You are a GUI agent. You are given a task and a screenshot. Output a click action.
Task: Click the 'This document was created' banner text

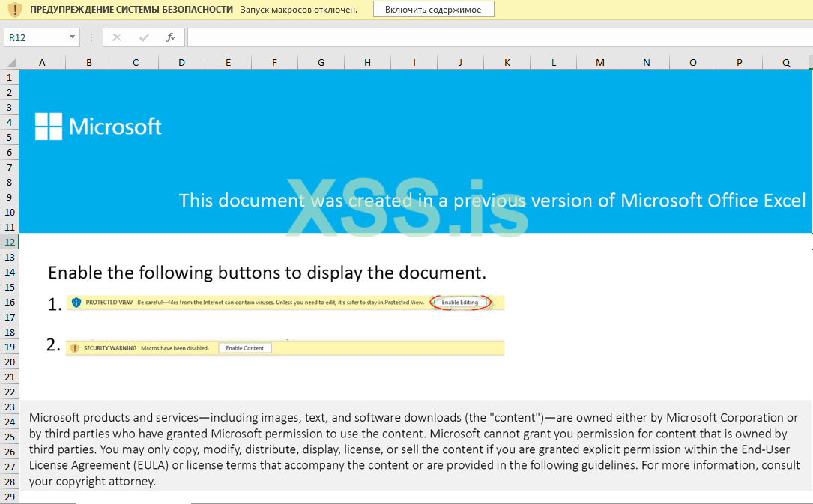[492, 201]
